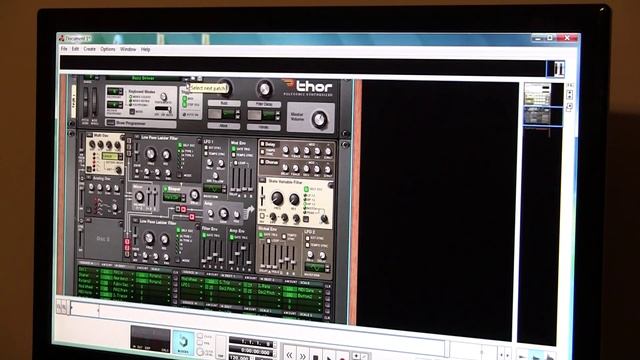Turn on the Delay effect

[x=262, y=144]
